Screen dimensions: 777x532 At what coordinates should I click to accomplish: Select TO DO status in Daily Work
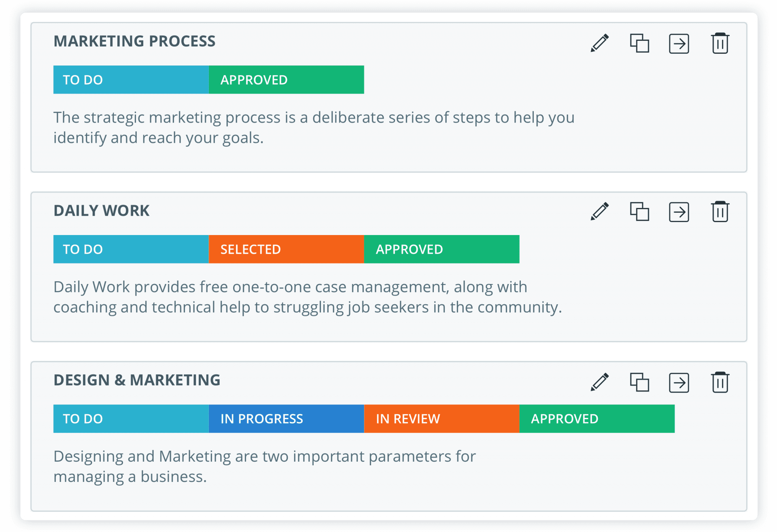click(131, 249)
